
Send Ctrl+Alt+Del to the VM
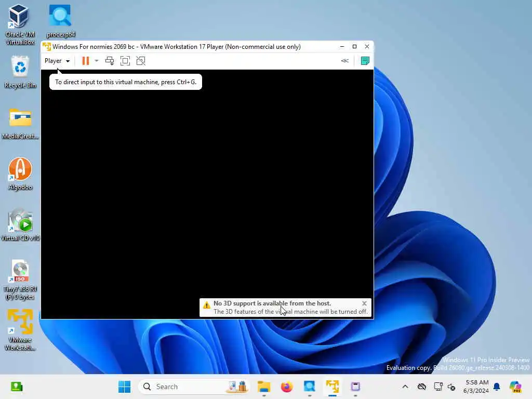(x=109, y=61)
